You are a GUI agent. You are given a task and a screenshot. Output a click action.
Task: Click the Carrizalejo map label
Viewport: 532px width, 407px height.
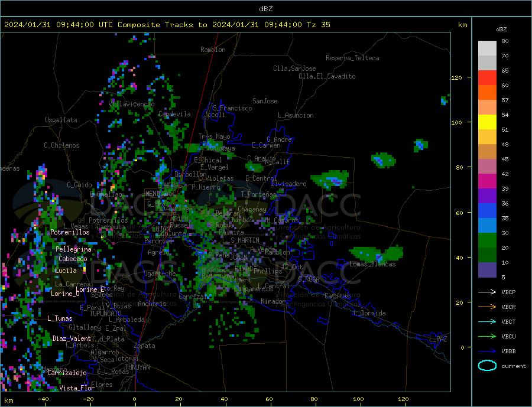pos(67,373)
